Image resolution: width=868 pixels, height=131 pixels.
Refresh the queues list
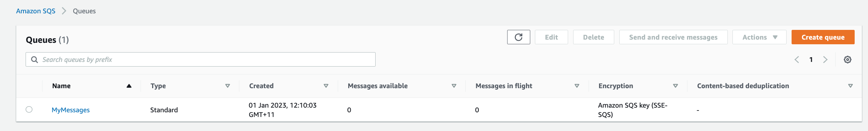[x=518, y=37]
